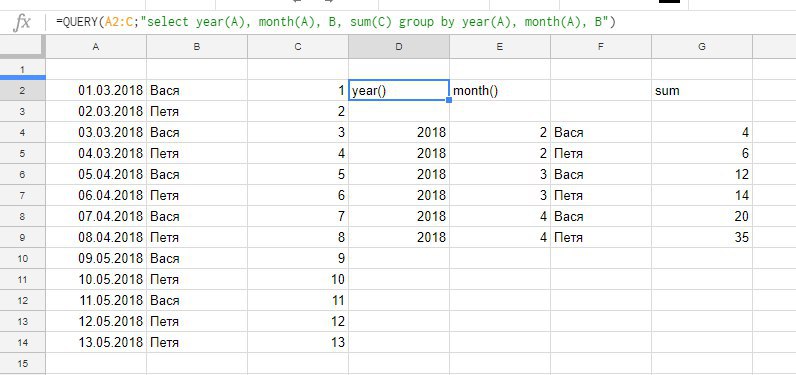
Task: Click the sum result 20
Action: click(x=702, y=217)
